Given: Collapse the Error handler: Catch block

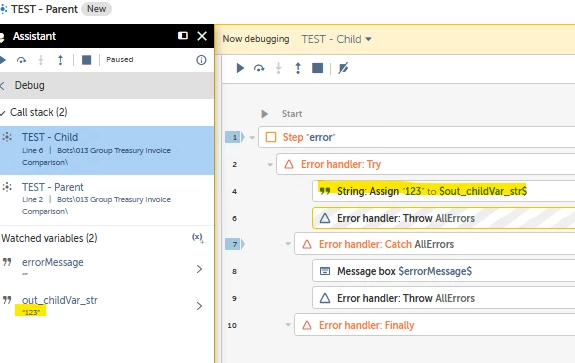Looking at the screenshot, I should (x=288, y=244).
